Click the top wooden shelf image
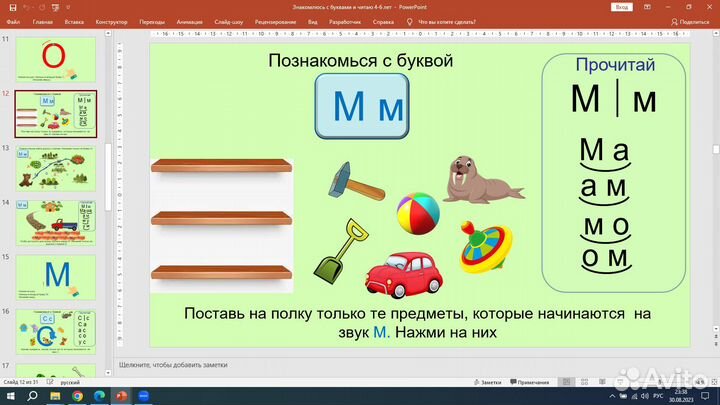This screenshot has height=405, width=720. (221, 165)
